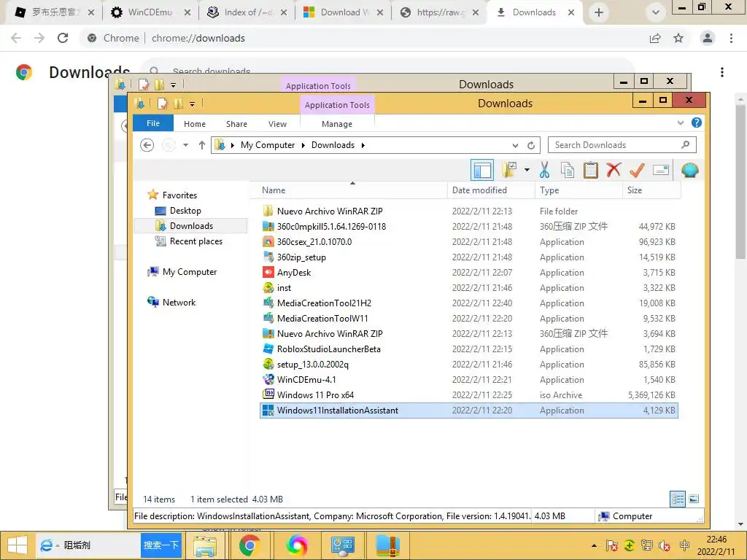Select MediaCreationToolW11 file

pos(469,318)
